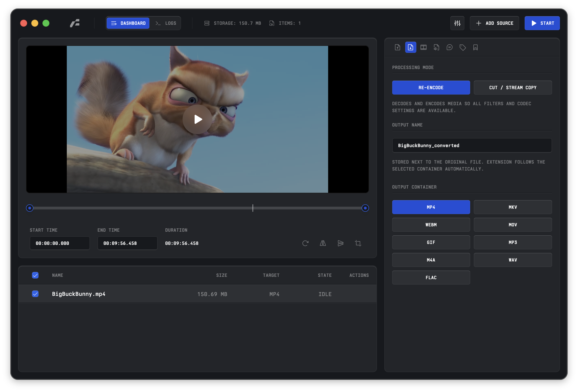The height and width of the screenshot is (392, 578).
Task: Rotate the video preview
Action: click(x=305, y=243)
